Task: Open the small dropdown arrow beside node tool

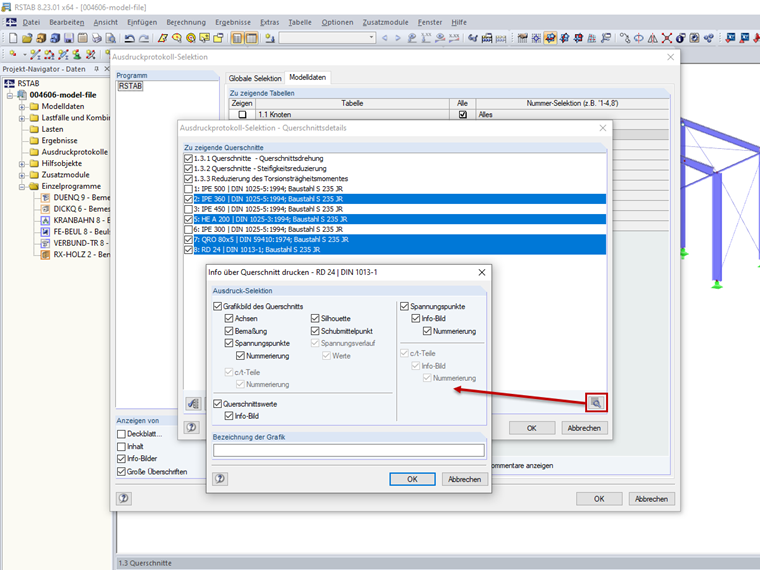Action: click(x=24, y=54)
